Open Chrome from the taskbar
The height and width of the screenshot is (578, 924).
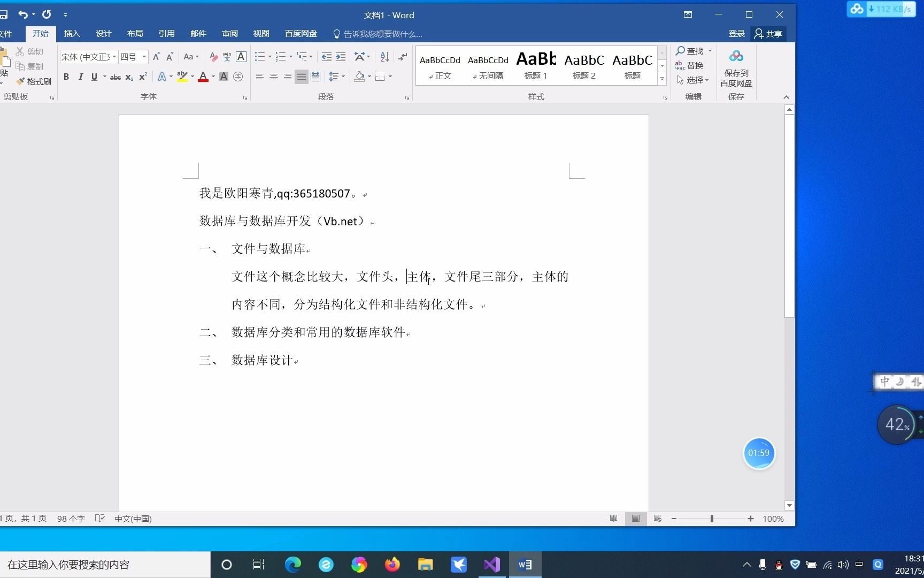click(359, 565)
